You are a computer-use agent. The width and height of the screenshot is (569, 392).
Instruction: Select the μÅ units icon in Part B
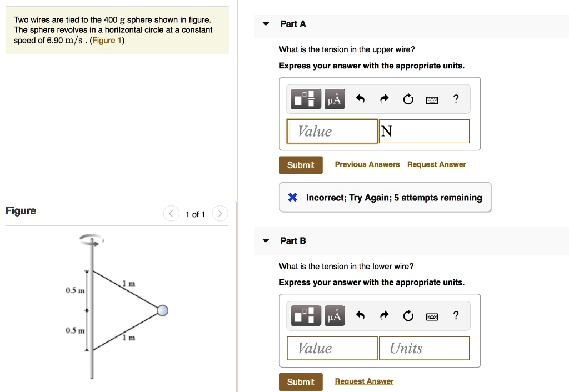pyautogui.click(x=335, y=315)
